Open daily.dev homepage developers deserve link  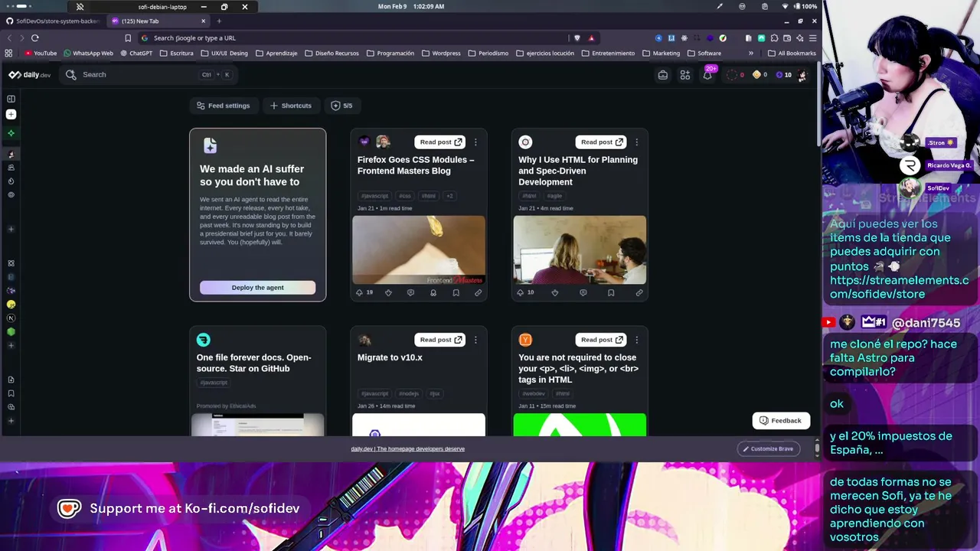click(407, 448)
